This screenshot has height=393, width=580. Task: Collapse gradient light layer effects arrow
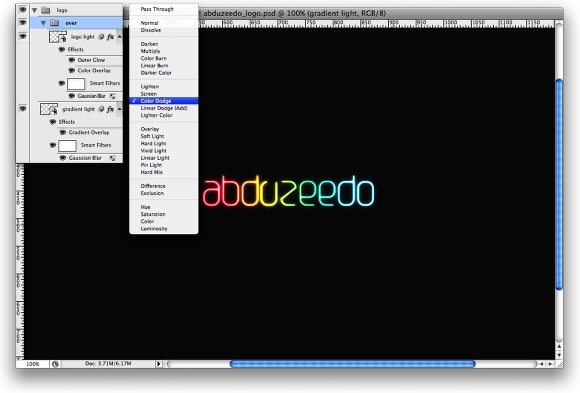119,109
